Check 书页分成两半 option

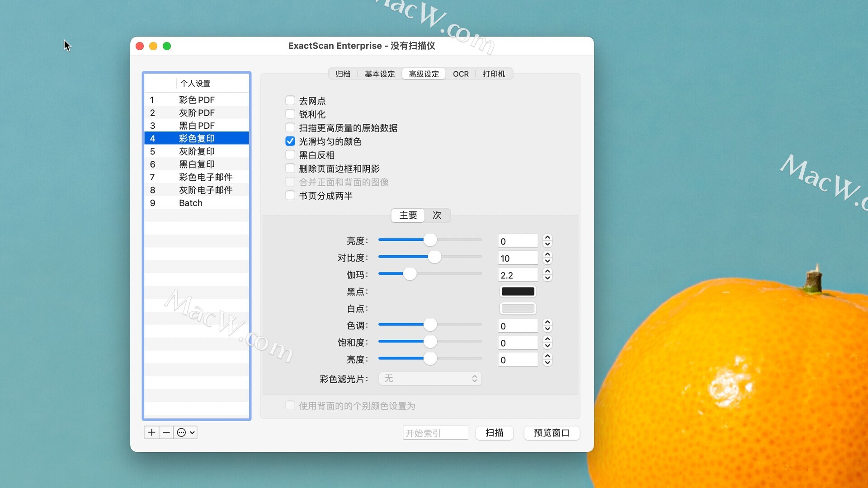[x=290, y=196]
